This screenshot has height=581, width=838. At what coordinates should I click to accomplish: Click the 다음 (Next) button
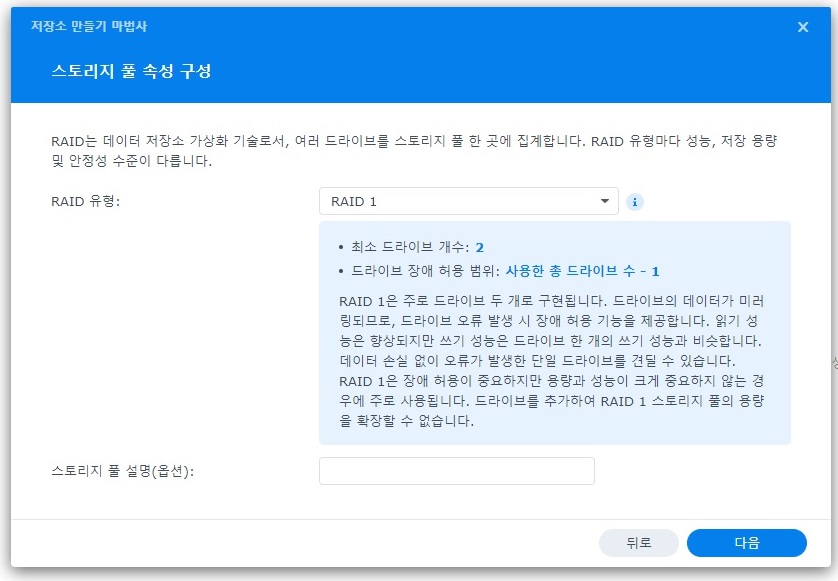747,543
